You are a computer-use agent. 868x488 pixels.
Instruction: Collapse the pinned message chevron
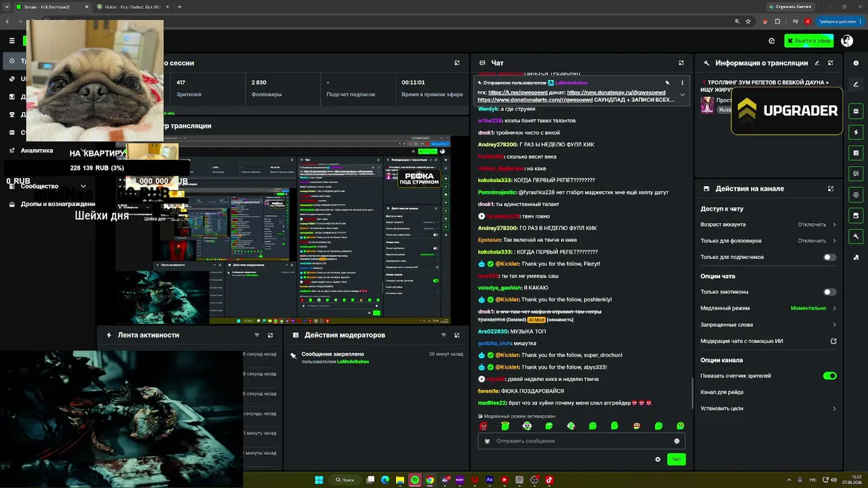tap(682, 95)
